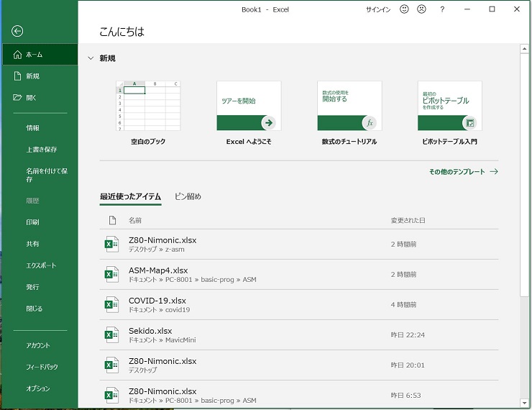Click the Excel icon of Z80-Nimonic.xlsx in z-asm
The image size is (532, 410).
(x=111, y=244)
